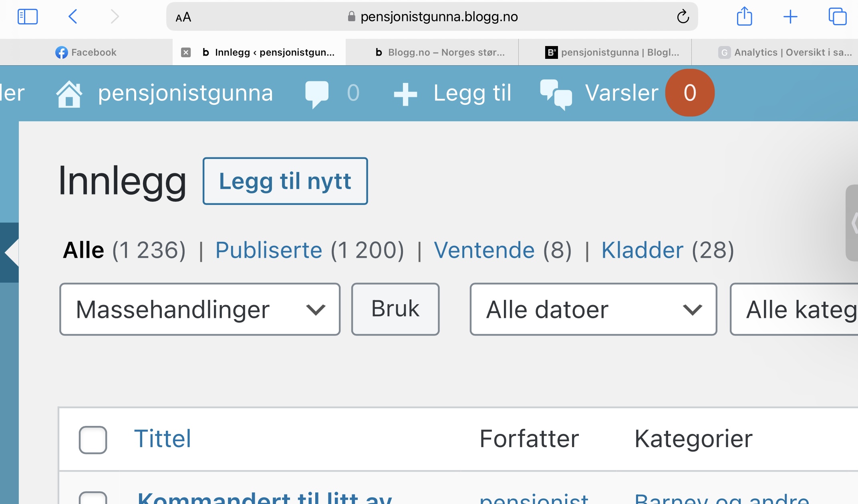
Task: Tap the address bar pensjonistgunna.blogg.no
Action: [x=432, y=17]
